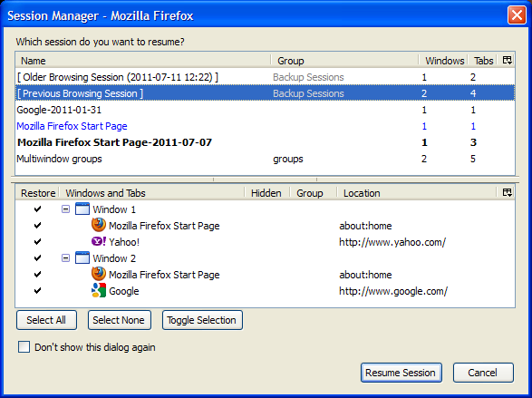Select the blue Mozilla Firefox Start Page session
Viewport: 532px width, 398px height.
point(265,126)
